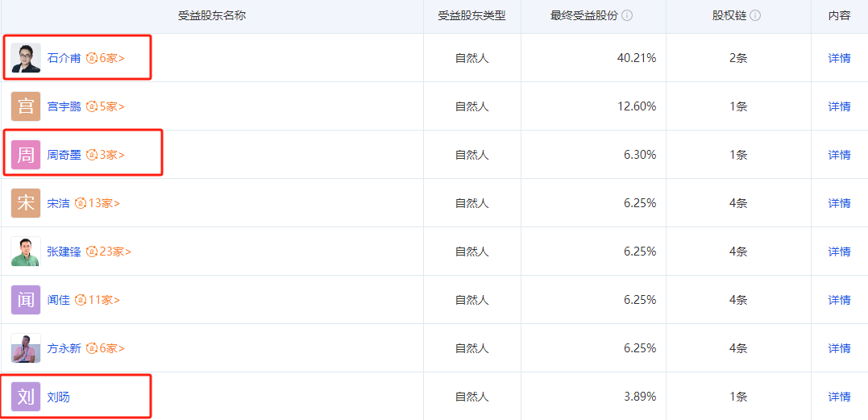
Task: Click purple 闻 avatar icon
Action: [x=26, y=300]
